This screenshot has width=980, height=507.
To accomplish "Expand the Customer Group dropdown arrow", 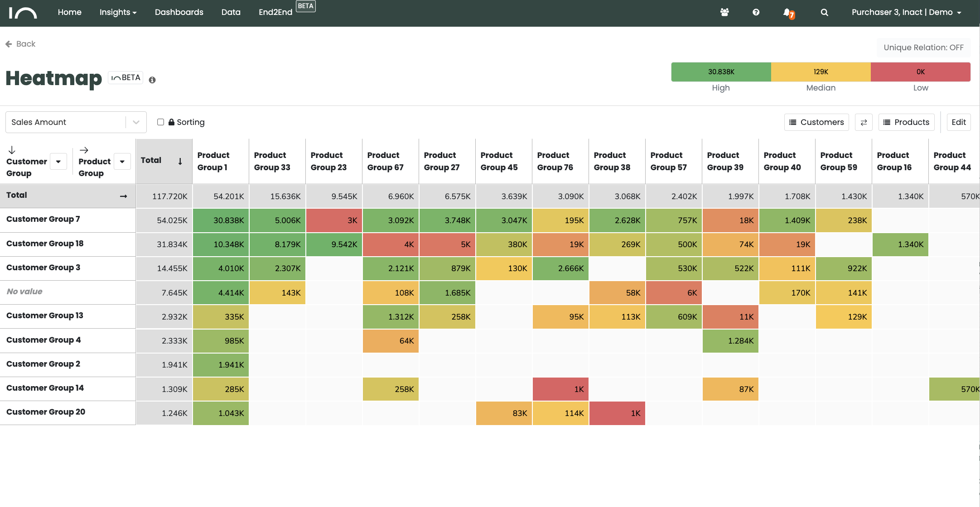I will point(58,162).
